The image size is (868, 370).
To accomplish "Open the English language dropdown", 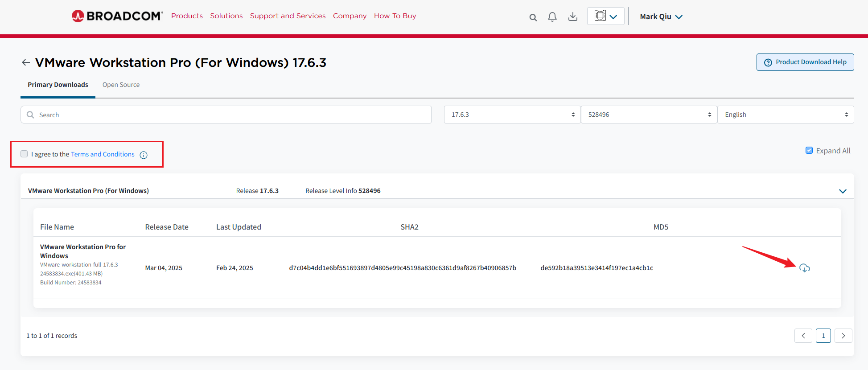I will [786, 115].
